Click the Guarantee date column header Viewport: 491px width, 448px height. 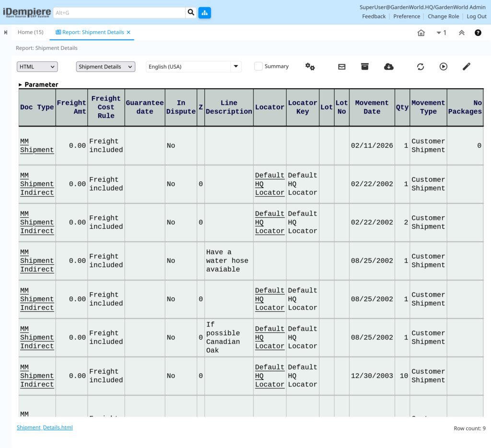pos(145,107)
